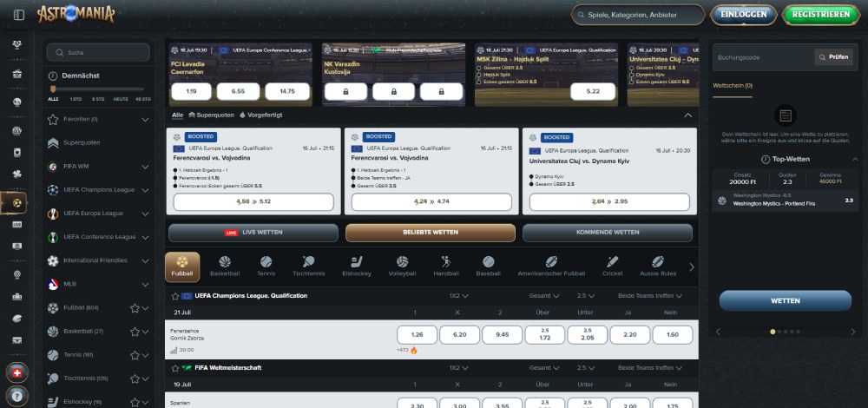Screen dimensions: 868x408
Task: Select the Tischtennis sport icon tab
Action: tap(308, 267)
